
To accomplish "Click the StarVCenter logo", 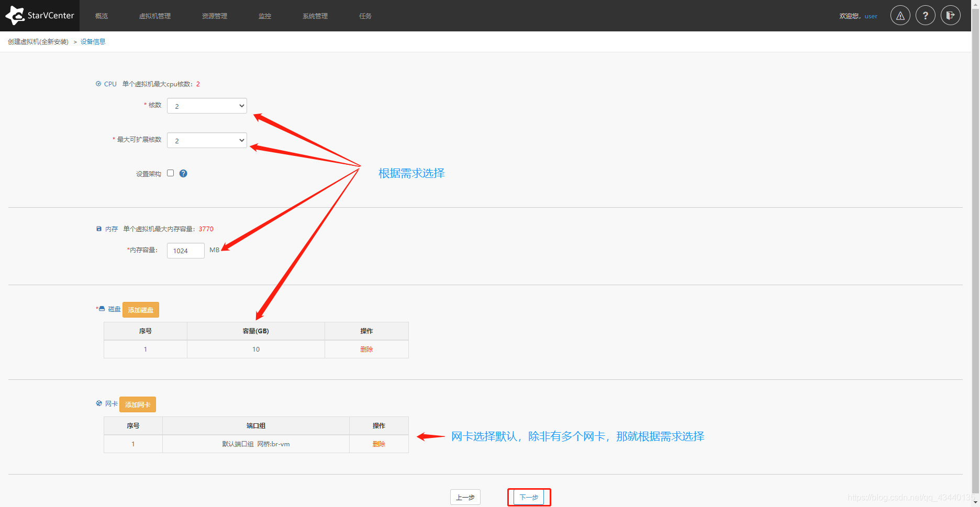I will tap(40, 16).
